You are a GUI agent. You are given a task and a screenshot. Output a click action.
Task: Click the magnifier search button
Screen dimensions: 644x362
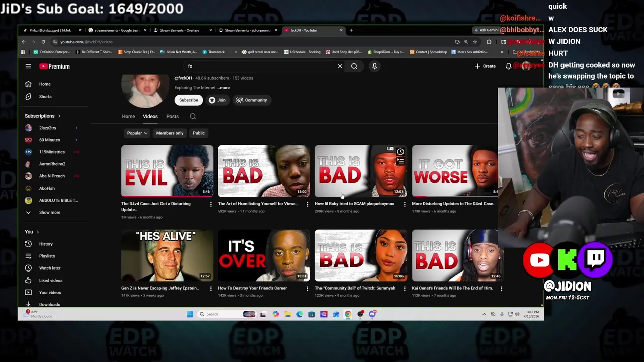click(354, 66)
